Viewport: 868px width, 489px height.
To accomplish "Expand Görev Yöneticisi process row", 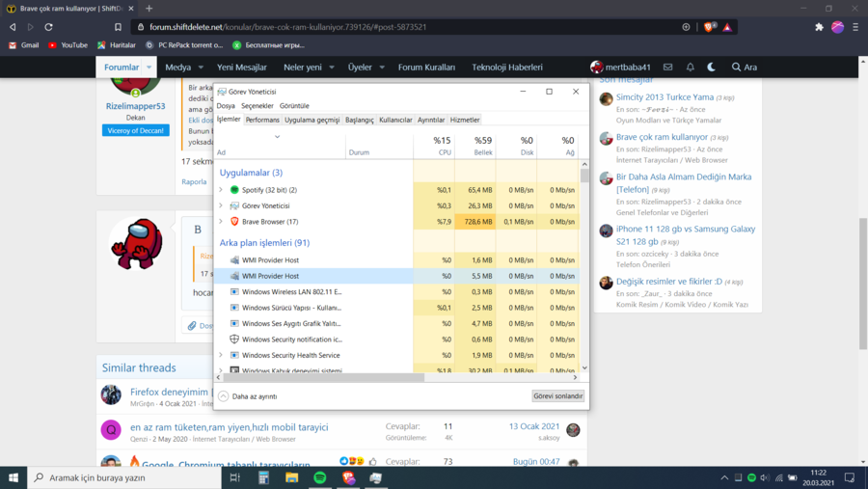I will 221,205.
